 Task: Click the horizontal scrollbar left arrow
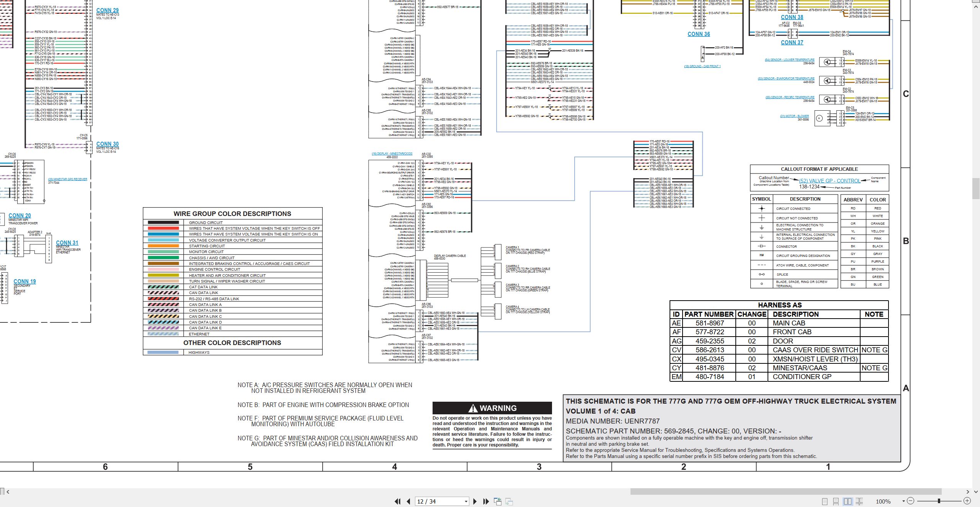tap(8, 492)
